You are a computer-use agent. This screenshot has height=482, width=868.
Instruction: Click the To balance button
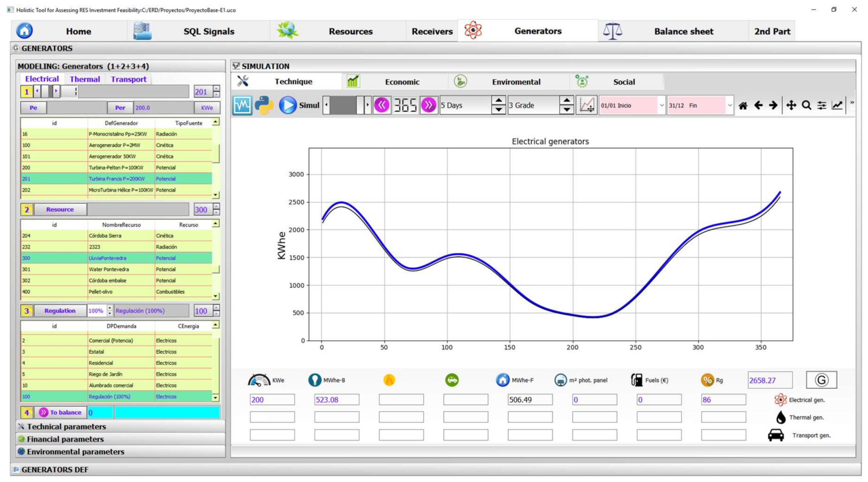click(x=61, y=412)
